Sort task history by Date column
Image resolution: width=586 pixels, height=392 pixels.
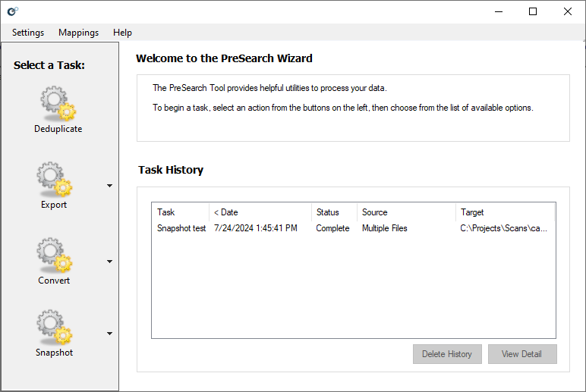pyautogui.click(x=260, y=212)
